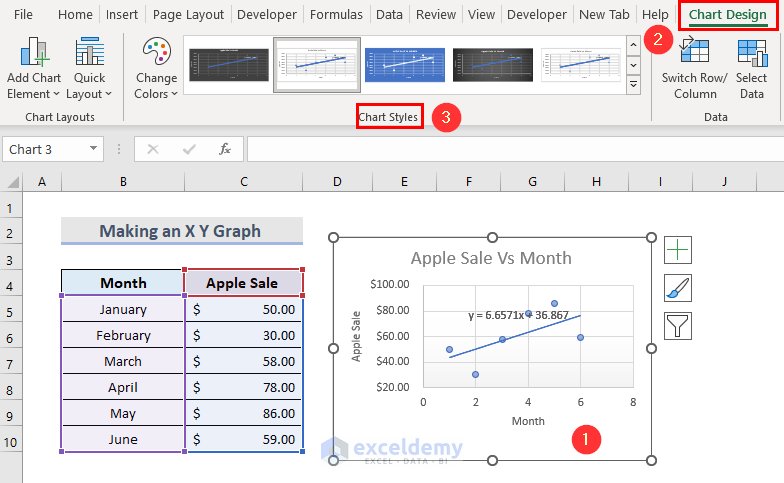Open the Formulas ribbon tab

coord(336,15)
